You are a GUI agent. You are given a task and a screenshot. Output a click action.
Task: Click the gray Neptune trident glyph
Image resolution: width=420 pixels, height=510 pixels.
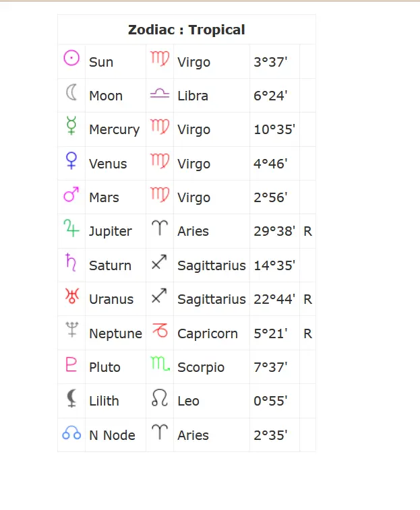coord(72,329)
